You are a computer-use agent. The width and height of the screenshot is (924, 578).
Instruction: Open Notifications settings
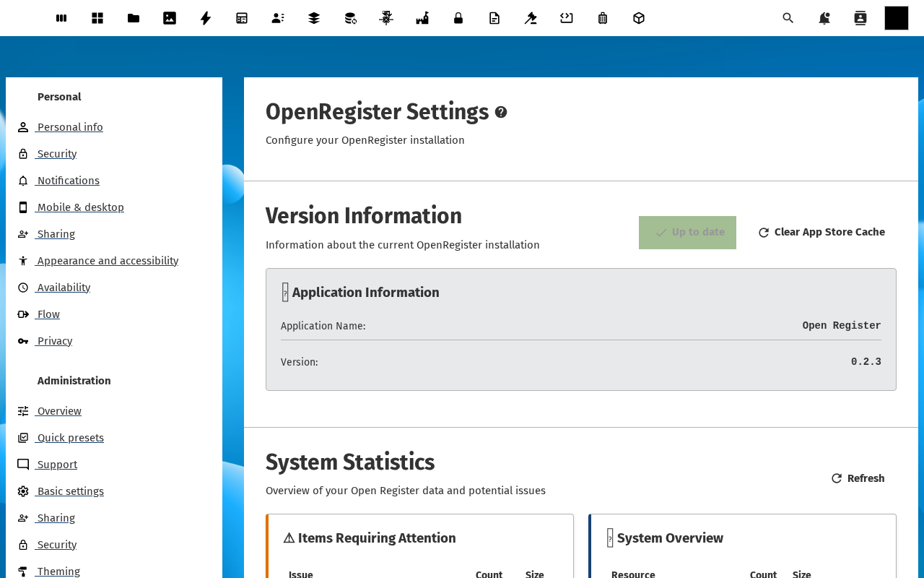click(x=68, y=181)
